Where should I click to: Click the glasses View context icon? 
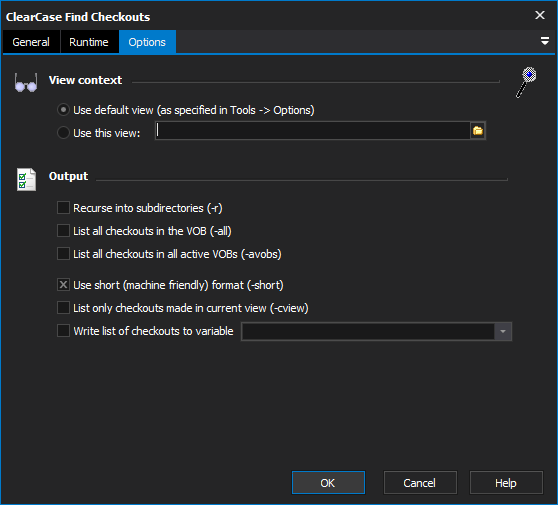pyautogui.click(x=26, y=83)
